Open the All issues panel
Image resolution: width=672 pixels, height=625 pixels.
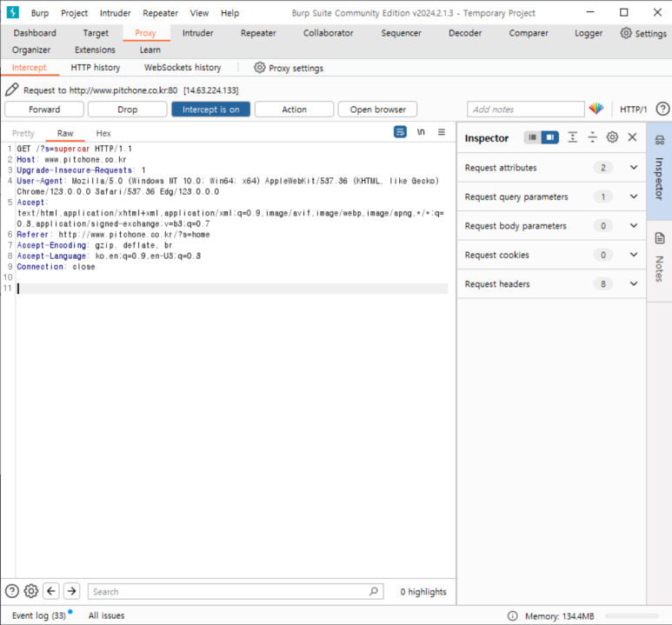pos(106,615)
